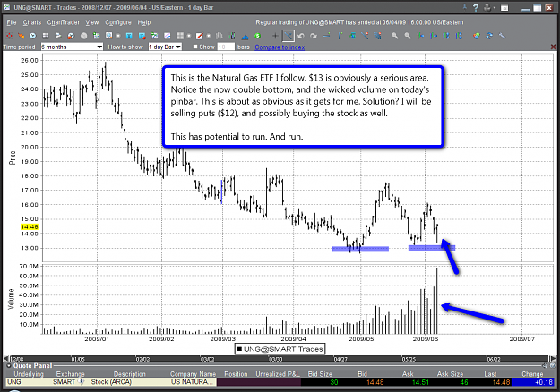The width and height of the screenshot is (560, 392).
Task: Toggle the round dot after the magnifier chart icon
Action: [118, 36]
